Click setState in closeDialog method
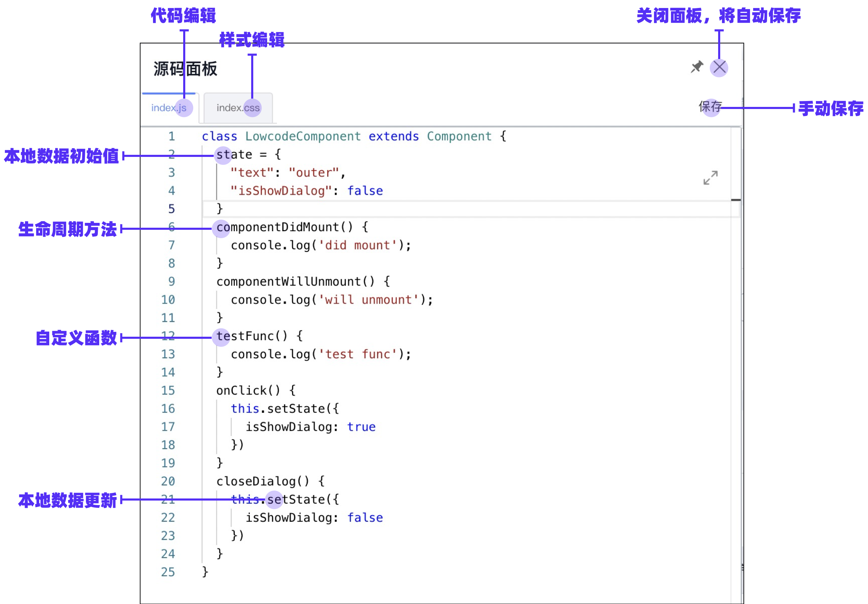 click(296, 499)
